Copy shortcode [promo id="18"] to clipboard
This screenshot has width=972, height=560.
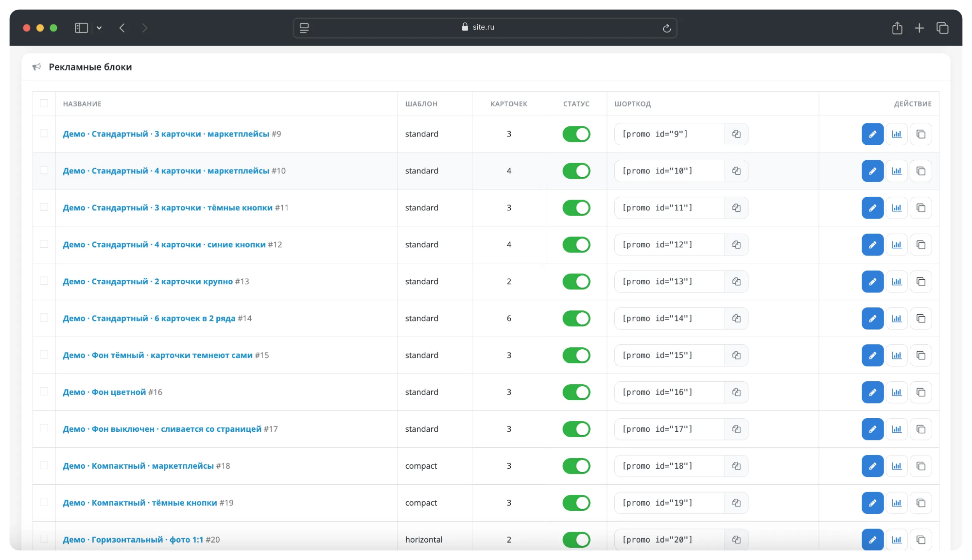tap(736, 466)
